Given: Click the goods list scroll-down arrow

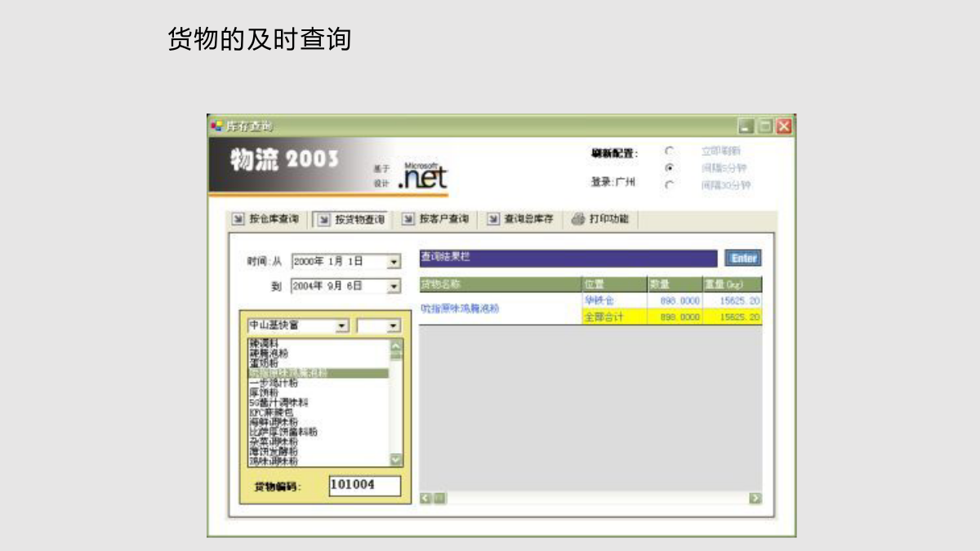Looking at the screenshot, I should coord(397,460).
